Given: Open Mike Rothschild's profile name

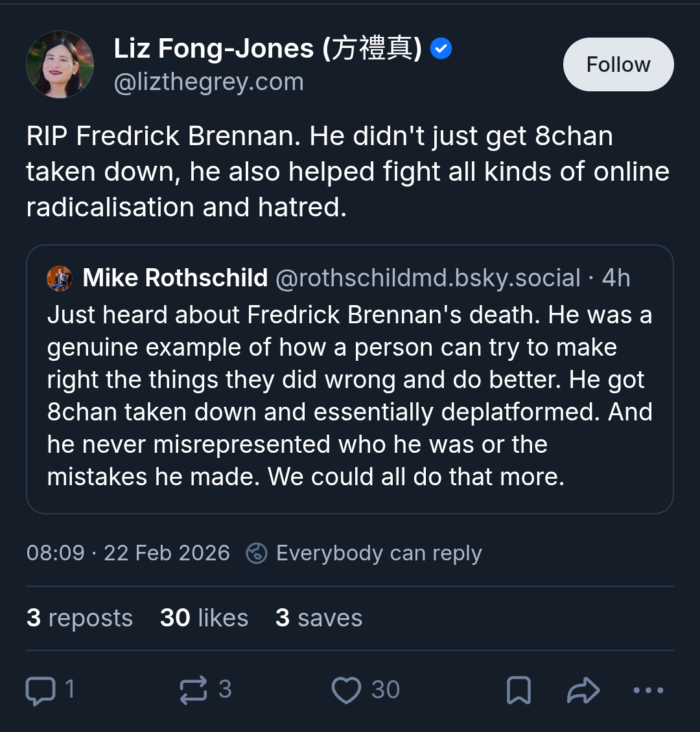Looking at the screenshot, I should 175,278.
